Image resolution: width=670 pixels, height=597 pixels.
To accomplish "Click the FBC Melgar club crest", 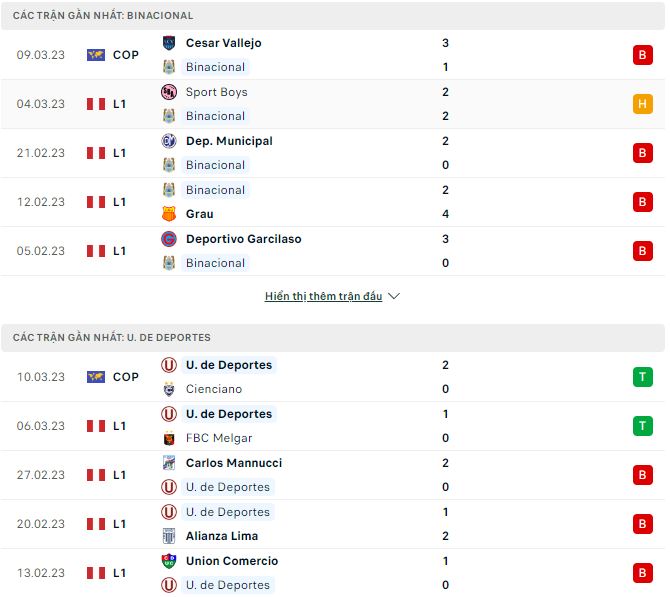I will (x=169, y=438).
